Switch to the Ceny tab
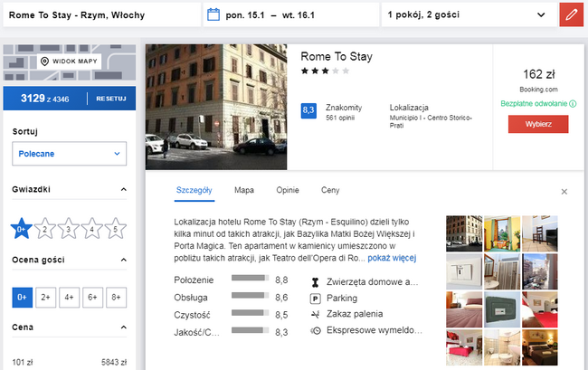The height and width of the screenshot is (370, 588). click(x=330, y=191)
